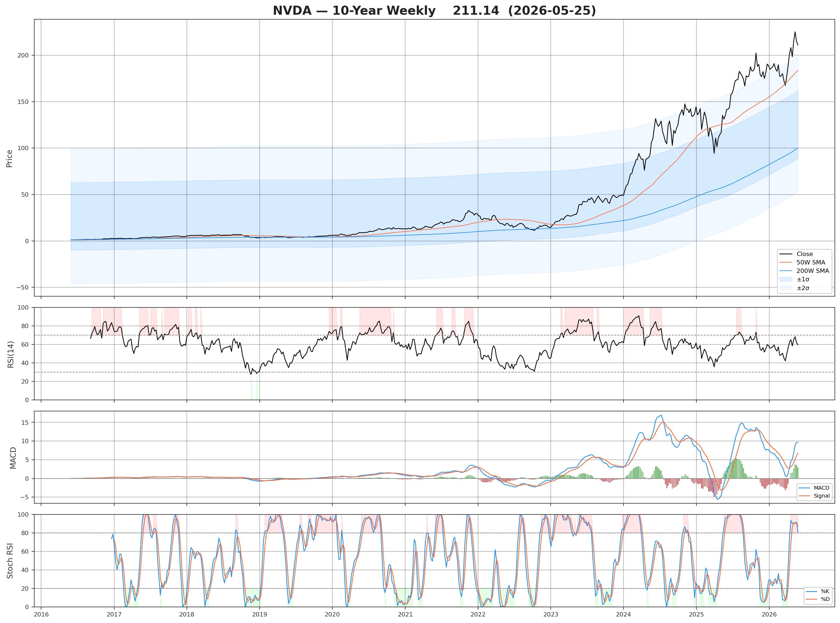Click the "2023" x-axis tick label
Image resolution: width=840 pixels, height=623 pixels.
tap(551, 614)
